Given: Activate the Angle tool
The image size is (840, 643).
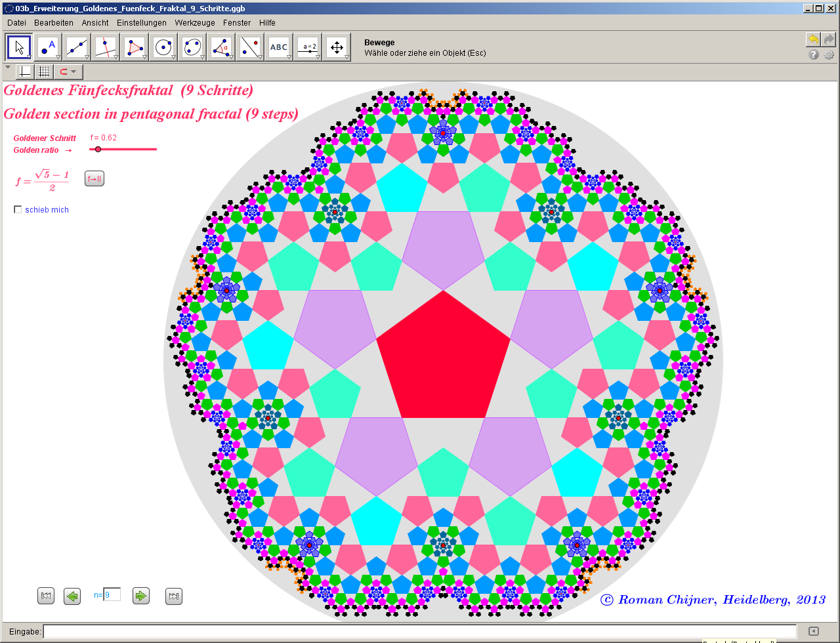Looking at the screenshot, I should (x=221, y=47).
